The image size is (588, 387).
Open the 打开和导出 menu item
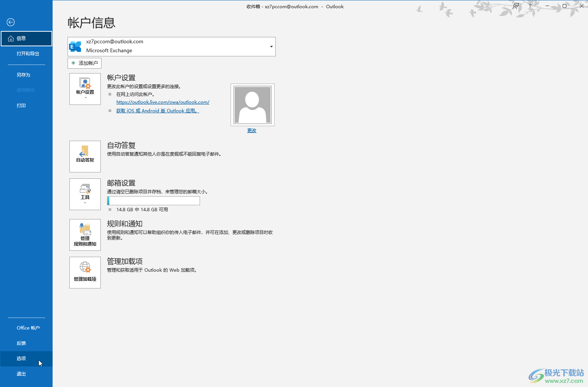[26, 54]
